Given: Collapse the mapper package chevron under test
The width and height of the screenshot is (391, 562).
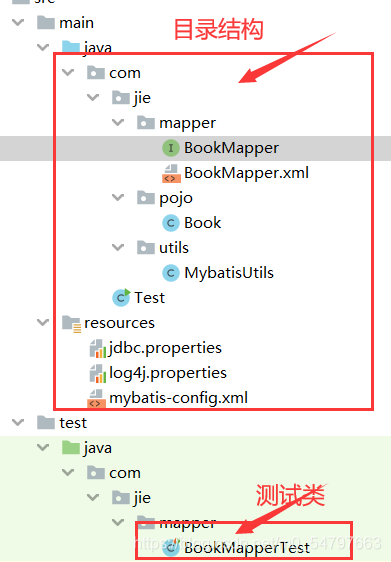Looking at the screenshot, I should point(118,522).
